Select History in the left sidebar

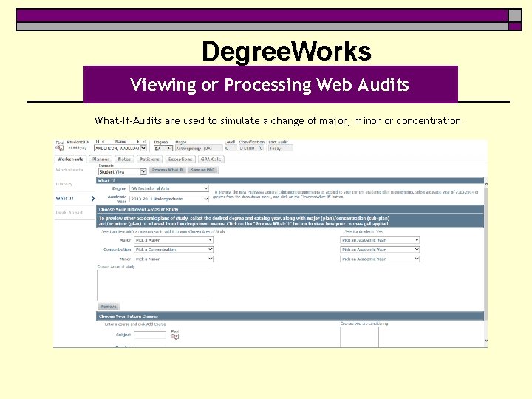[x=64, y=184]
